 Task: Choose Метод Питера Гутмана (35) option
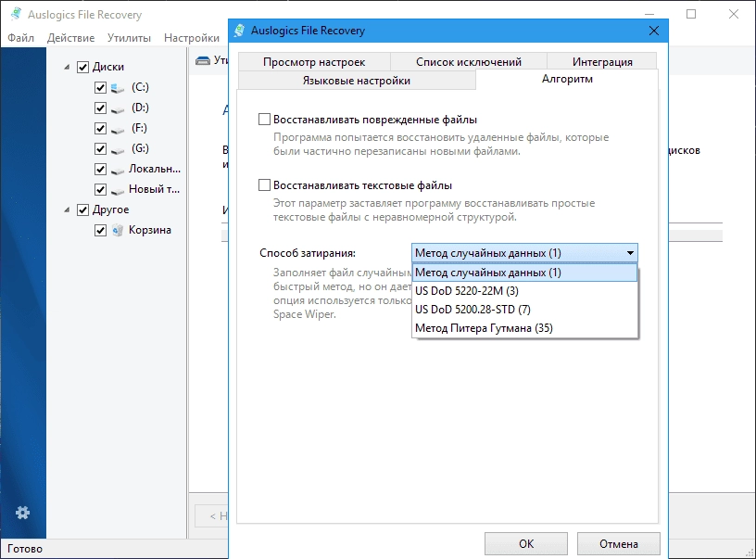[x=524, y=328]
